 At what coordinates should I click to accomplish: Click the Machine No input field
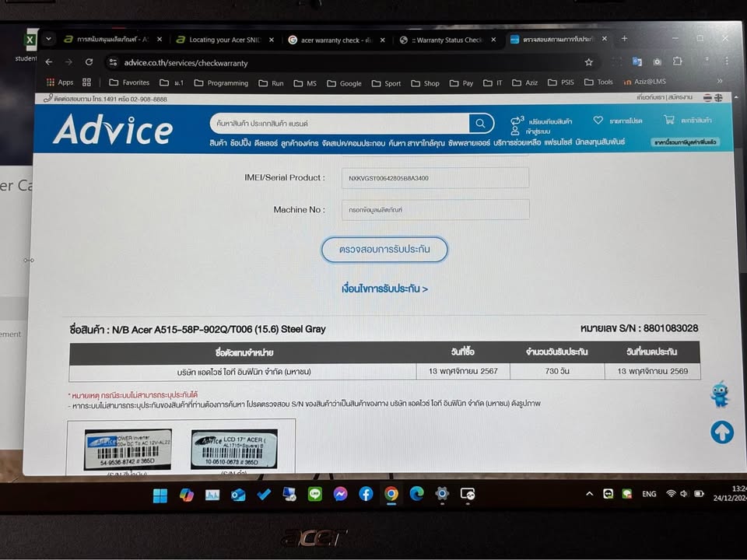435,209
